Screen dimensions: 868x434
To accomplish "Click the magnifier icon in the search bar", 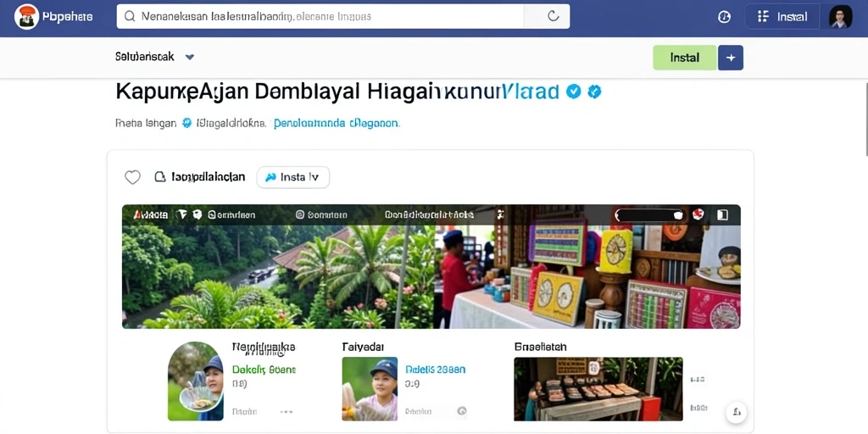I will point(130,17).
